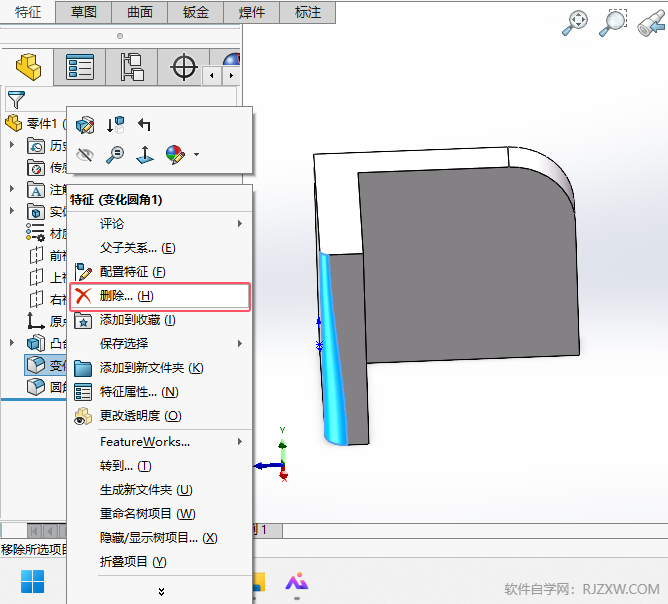Select the 草图 ribbon tab
The image size is (668, 604).
pos(84,12)
